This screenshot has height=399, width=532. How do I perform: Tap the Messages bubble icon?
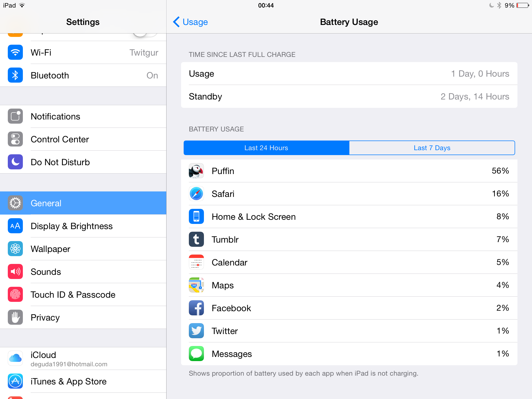coord(196,354)
